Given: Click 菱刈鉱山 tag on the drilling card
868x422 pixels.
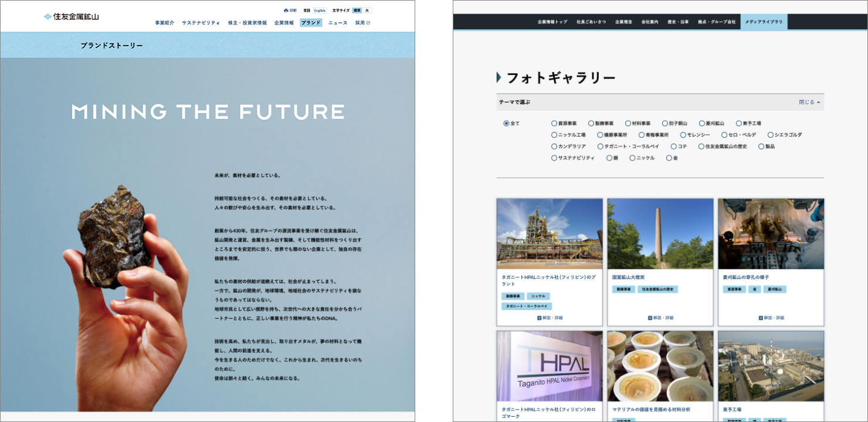Looking at the screenshot, I should pyautogui.click(x=775, y=289).
